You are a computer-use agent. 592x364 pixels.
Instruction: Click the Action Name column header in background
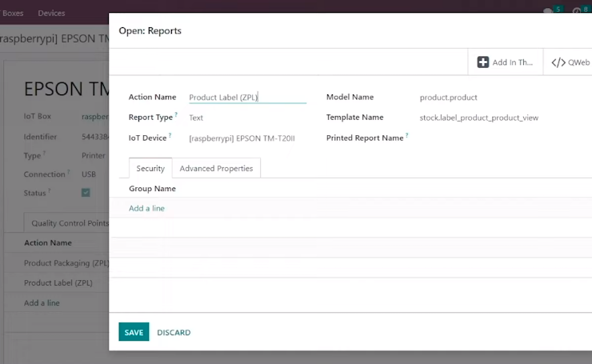click(48, 242)
